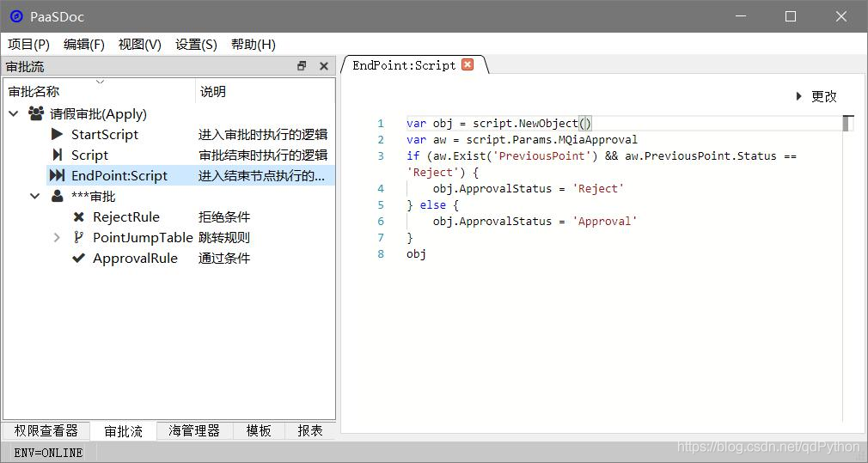Open the 项目(P) menu

(28, 45)
